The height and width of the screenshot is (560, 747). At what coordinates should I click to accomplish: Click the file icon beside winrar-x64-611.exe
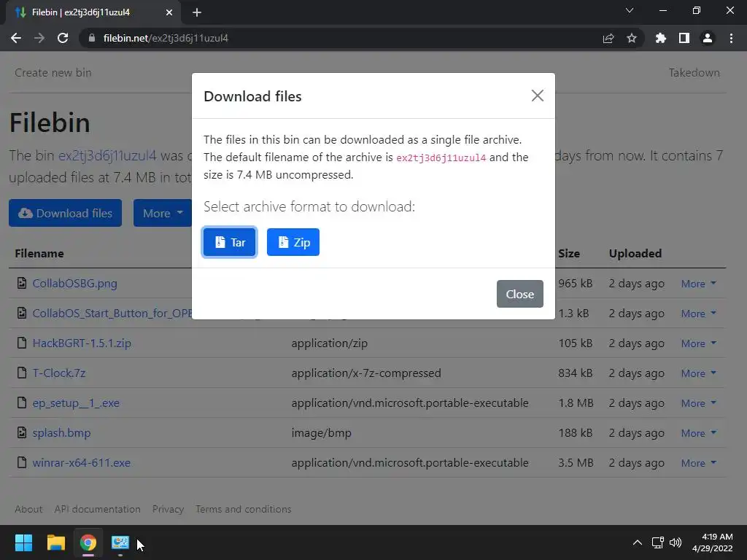pos(21,462)
